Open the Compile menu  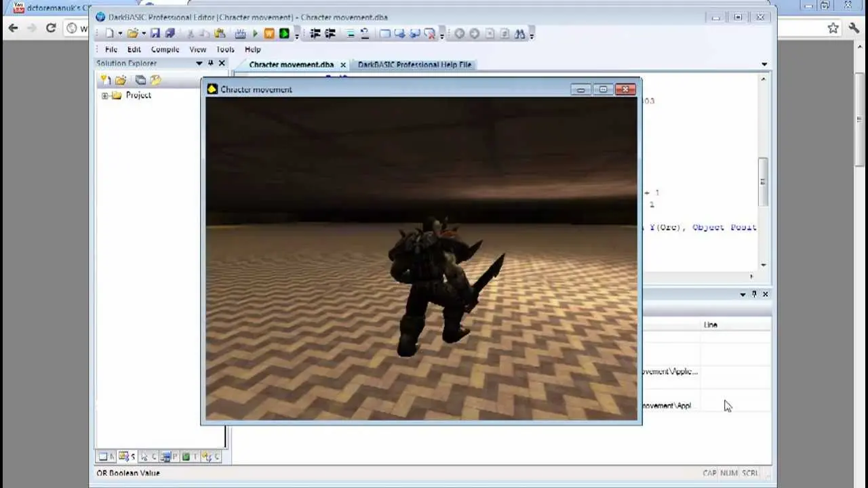[x=165, y=49]
